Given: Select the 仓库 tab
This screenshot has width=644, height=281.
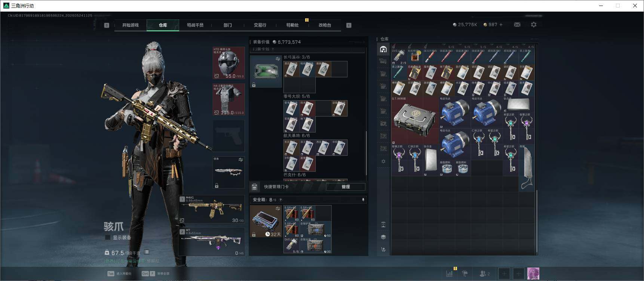Looking at the screenshot, I should point(163,25).
